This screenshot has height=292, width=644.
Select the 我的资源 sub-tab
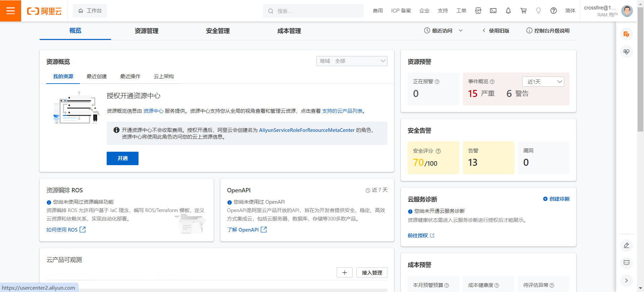[63, 76]
